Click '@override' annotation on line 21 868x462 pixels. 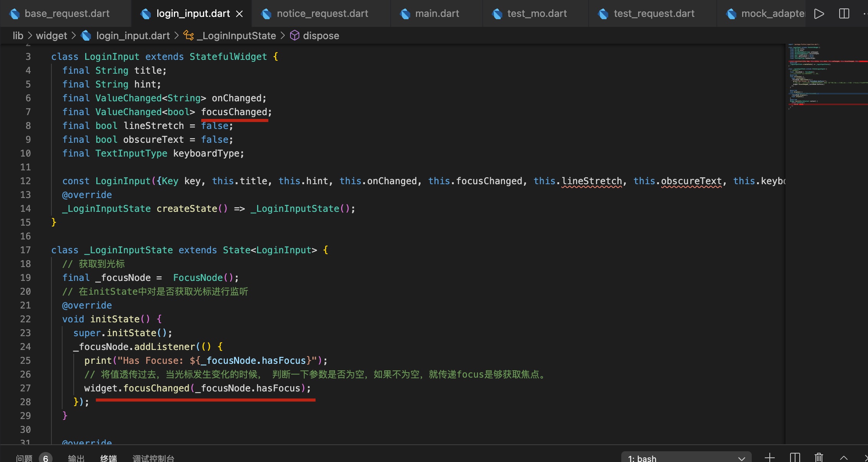[x=87, y=305]
